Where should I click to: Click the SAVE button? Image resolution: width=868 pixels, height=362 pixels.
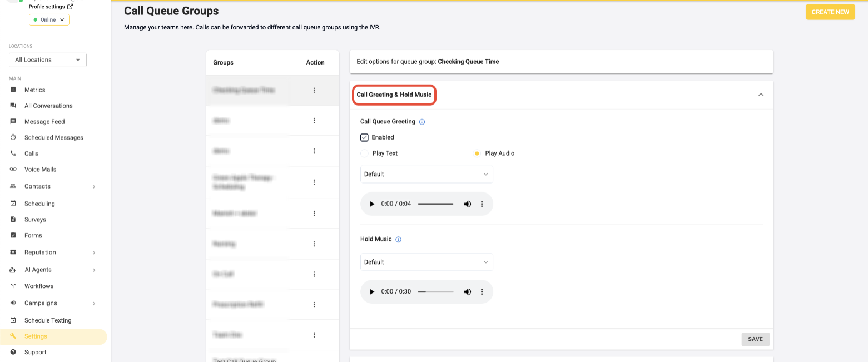[x=755, y=339]
